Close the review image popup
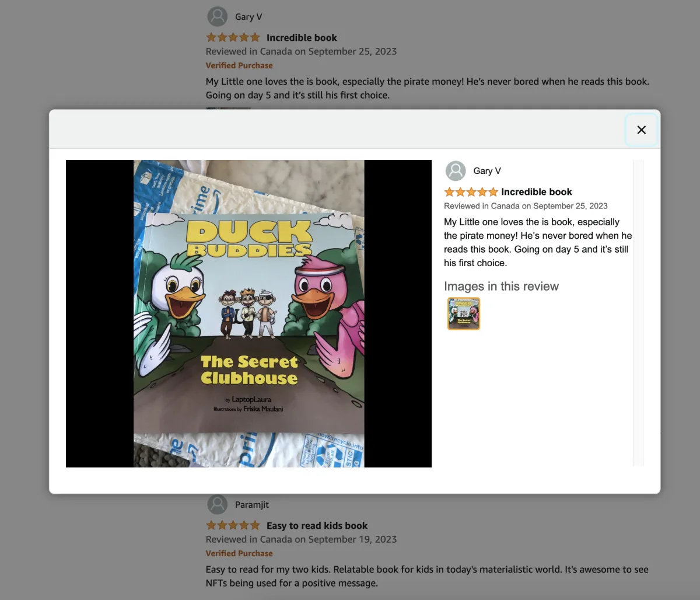 click(641, 130)
